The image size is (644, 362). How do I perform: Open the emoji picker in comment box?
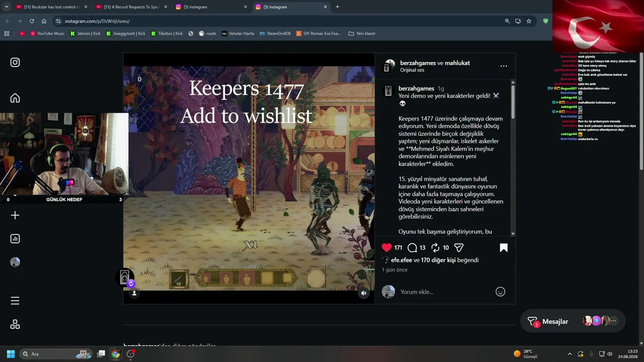(x=500, y=292)
